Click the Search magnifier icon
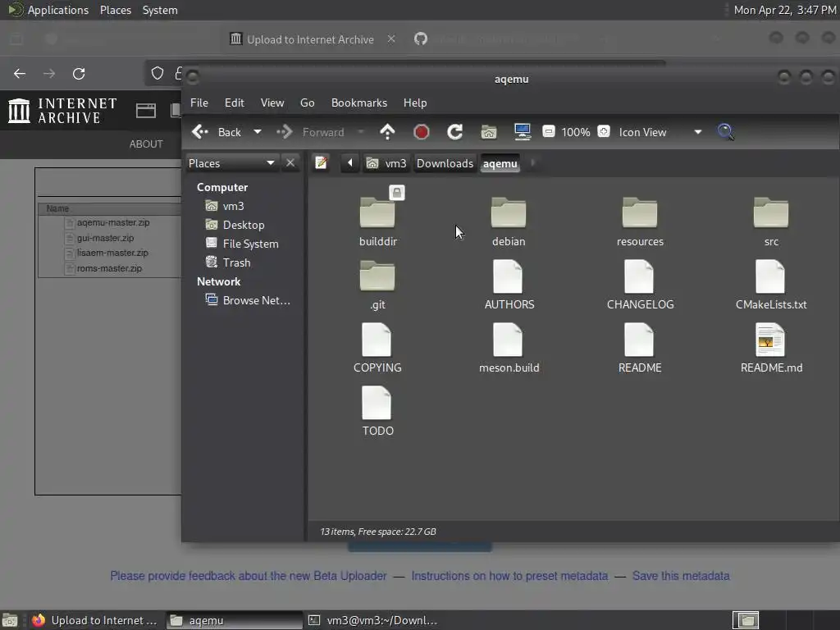The width and height of the screenshot is (840, 630). pos(726,132)
